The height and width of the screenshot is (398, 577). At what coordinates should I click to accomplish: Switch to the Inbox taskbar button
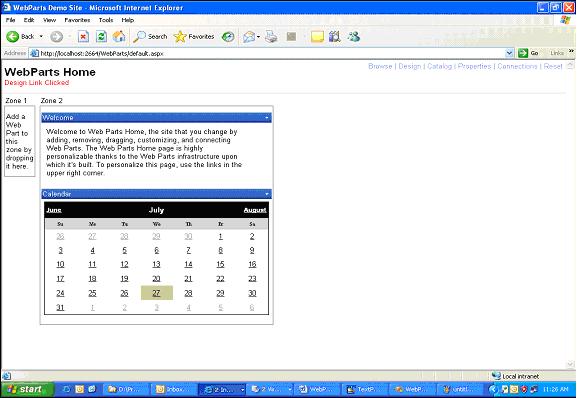[174, 389]
